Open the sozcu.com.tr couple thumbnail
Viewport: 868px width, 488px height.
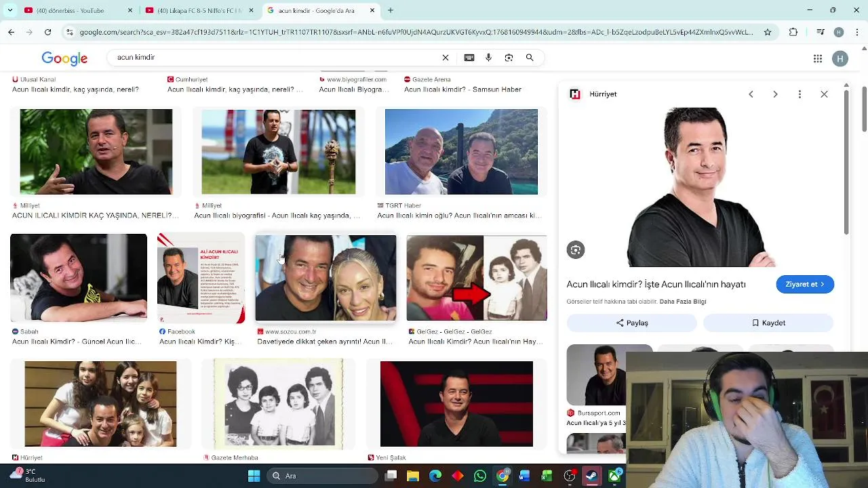pyautogui.click(x=325, y=277)
